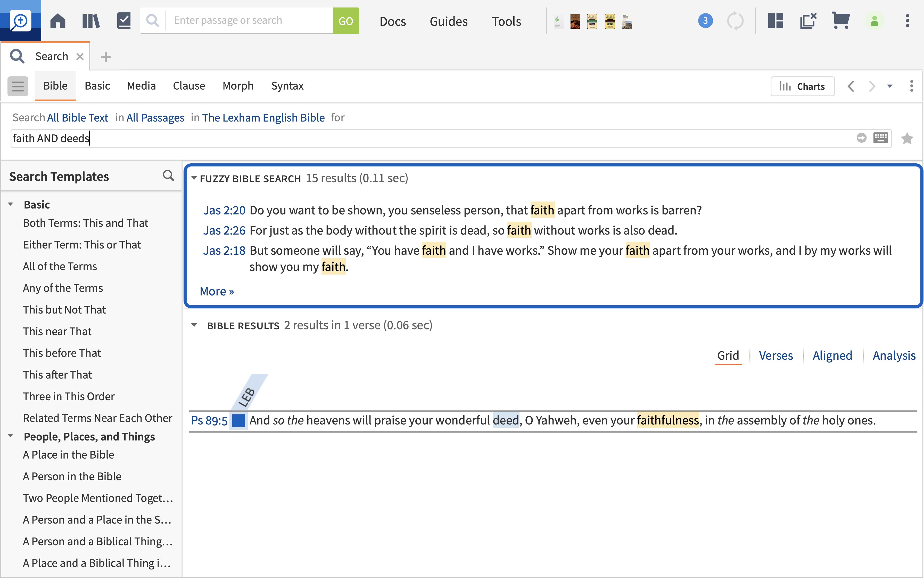This screenshot has height=578, width=924.
Task: Collapse the Basic templates group
Action: [11, 204]
